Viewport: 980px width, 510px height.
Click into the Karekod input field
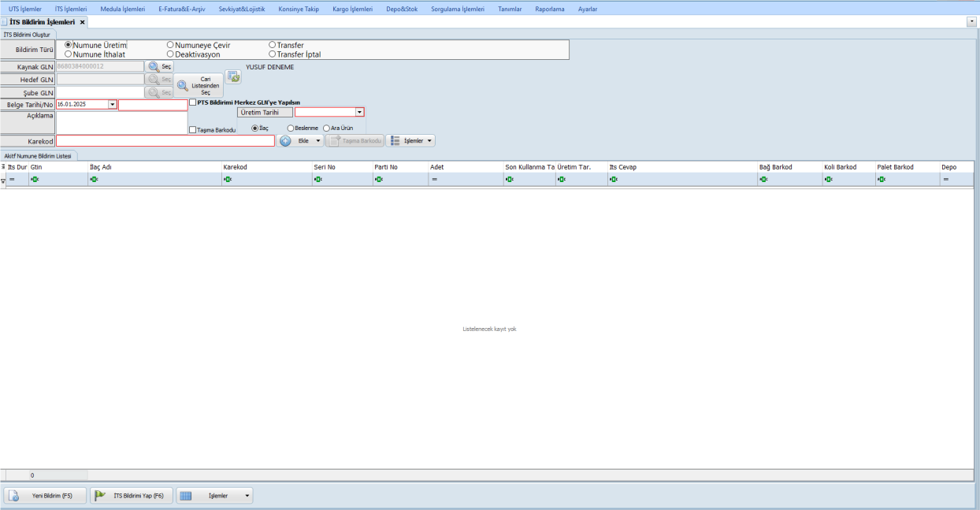coord(165,141)
